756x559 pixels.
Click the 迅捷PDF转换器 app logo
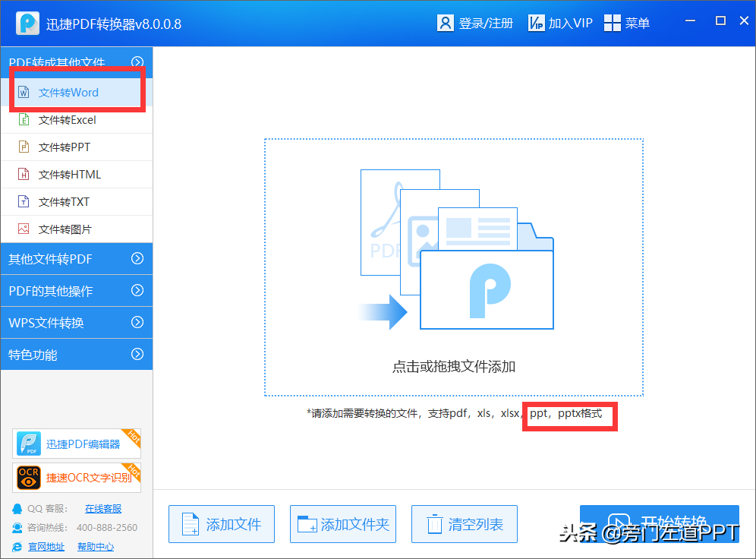tap(27, 23)
